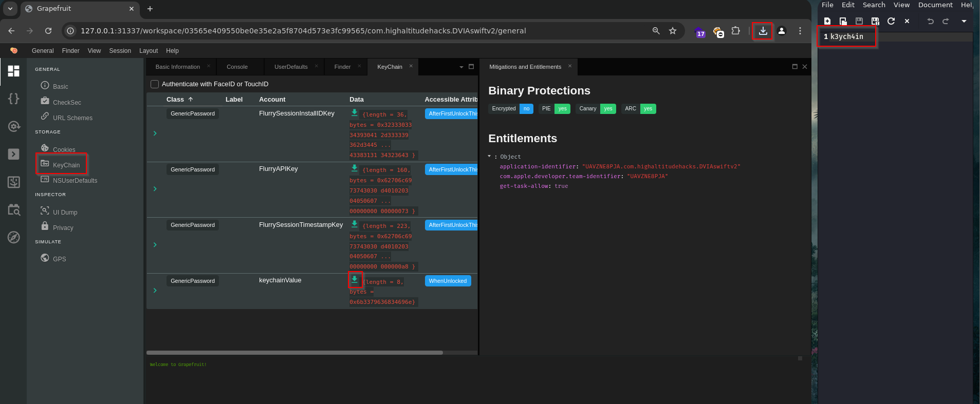Sort by the Class column header
This screenshot has height=404, width=980.
click(x=179, y=100)
